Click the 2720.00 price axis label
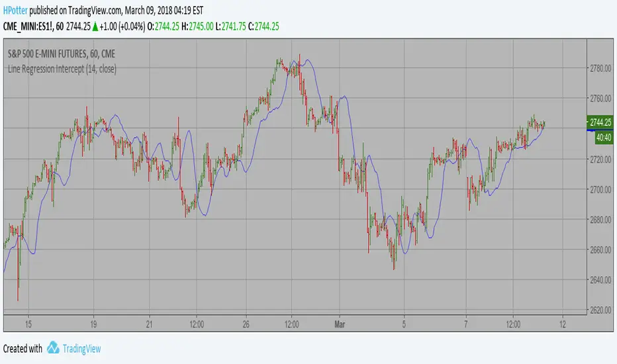 600,159
